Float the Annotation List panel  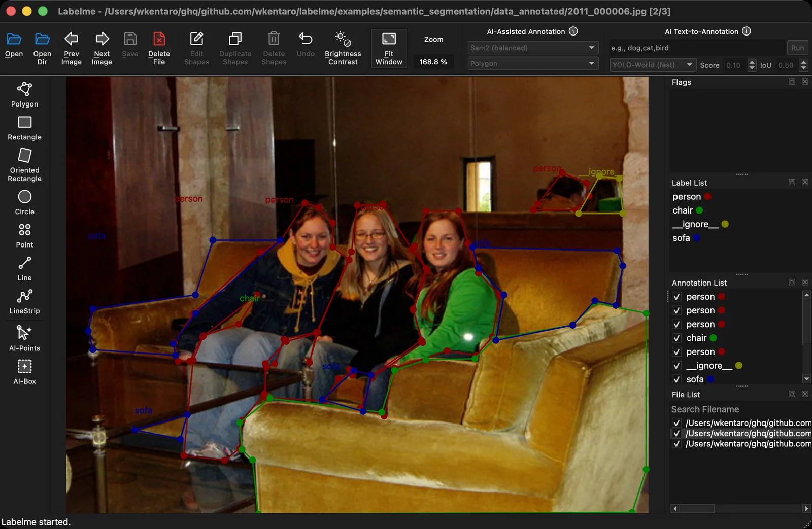(x=792, y=282)
